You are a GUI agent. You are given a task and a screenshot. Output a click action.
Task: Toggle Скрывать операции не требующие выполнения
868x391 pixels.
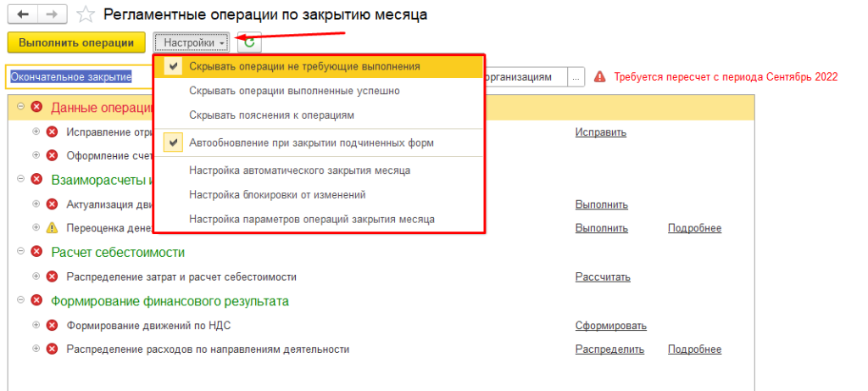pyautogui.click(x=304, y=66)
